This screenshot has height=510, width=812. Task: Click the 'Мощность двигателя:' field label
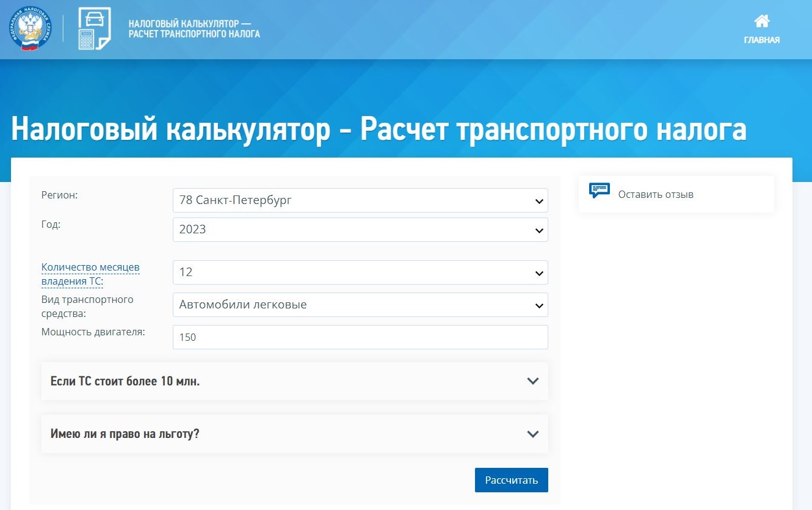tap(93, 332)
